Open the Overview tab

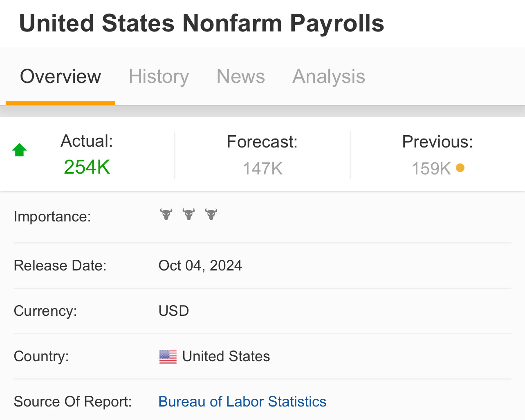(61, 76)
